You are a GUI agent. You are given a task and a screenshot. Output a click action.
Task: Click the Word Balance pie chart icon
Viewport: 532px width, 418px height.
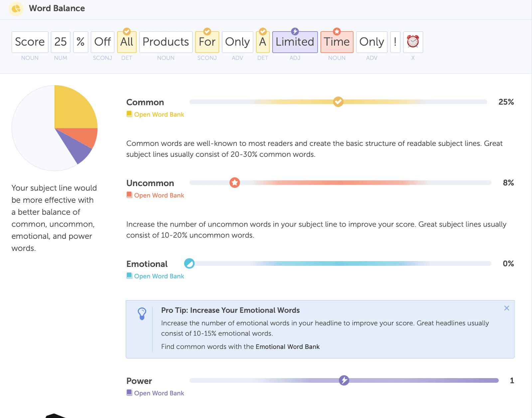pyautogui.click(x=16, y=9)
